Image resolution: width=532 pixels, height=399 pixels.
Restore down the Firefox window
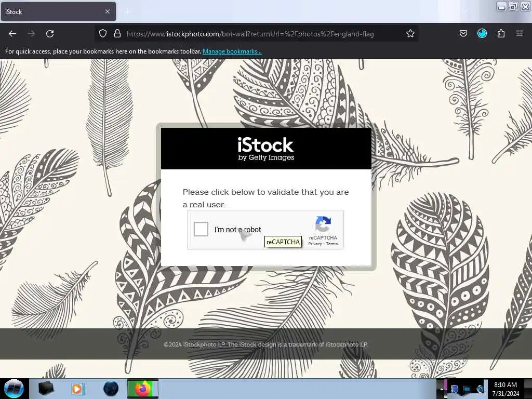[513, 6]
